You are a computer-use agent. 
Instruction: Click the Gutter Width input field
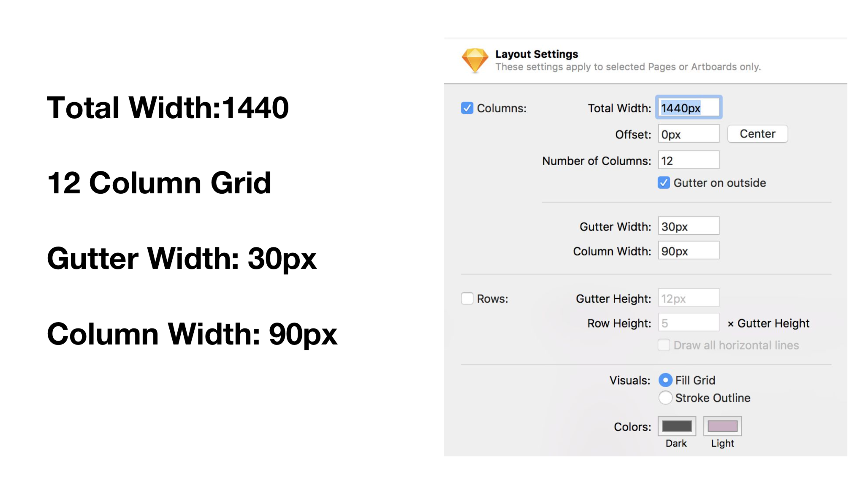pos(689,226)
